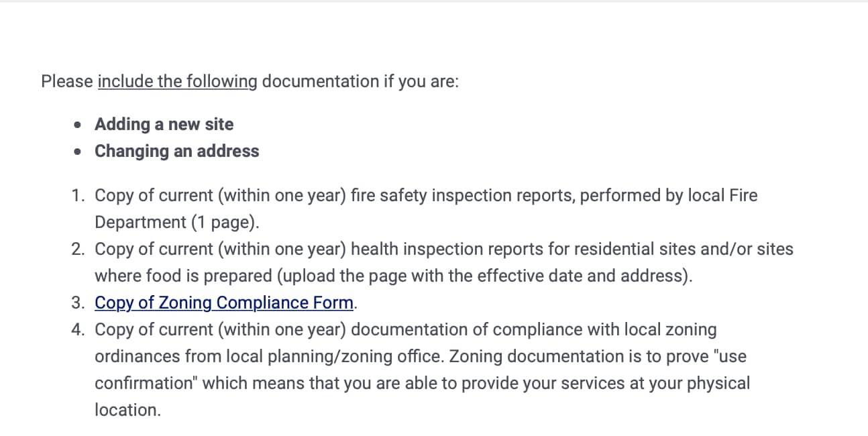Click "documentation of compliance with local zoning" text

tap(533, 329)
